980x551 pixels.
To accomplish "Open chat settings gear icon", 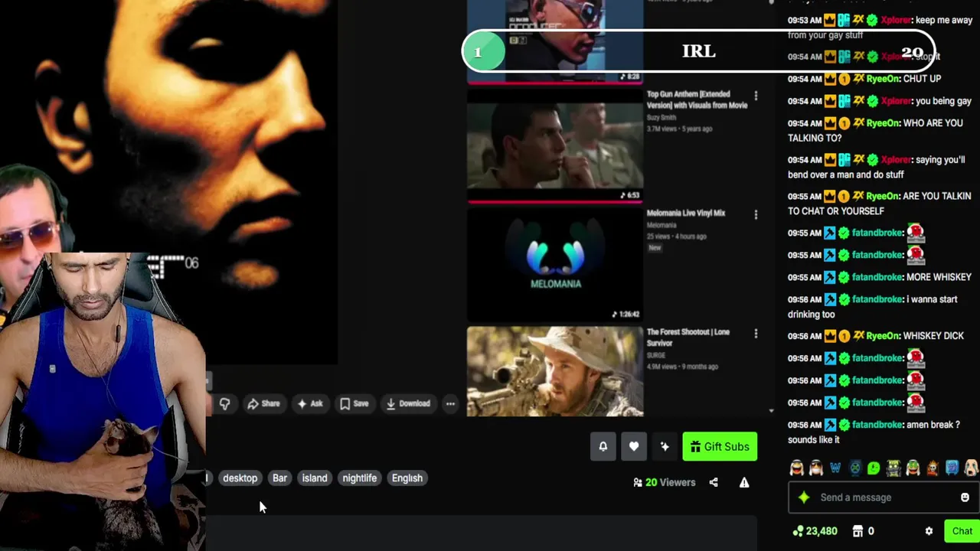I will tap(929, 531).
